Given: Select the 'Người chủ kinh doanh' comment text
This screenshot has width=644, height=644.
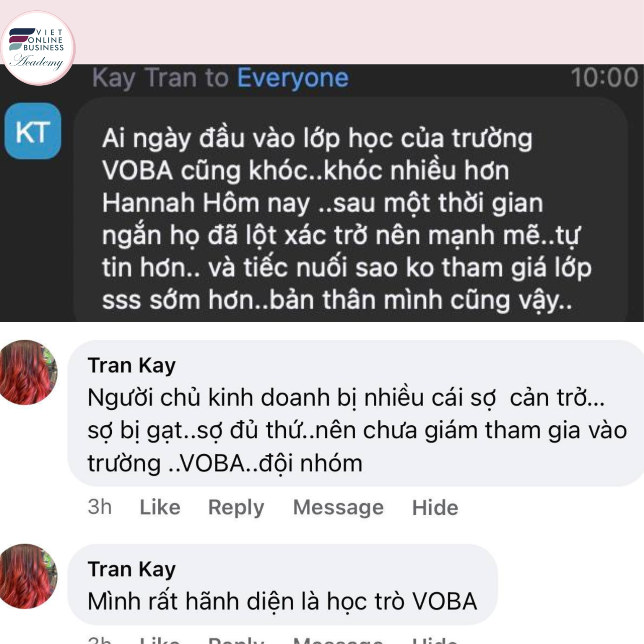Looking at the screenshot, I should pos(357,430).
